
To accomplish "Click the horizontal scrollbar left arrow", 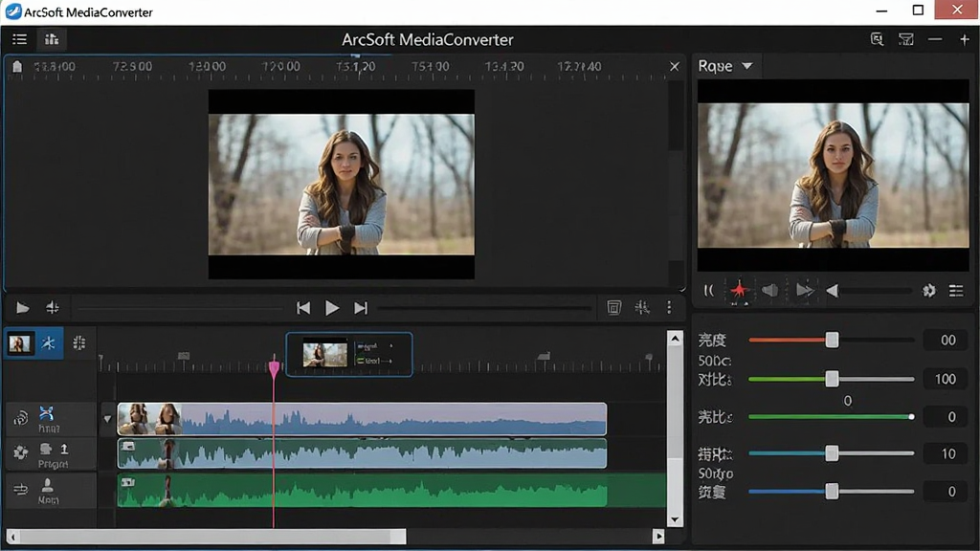I will (x=13, y=536).
